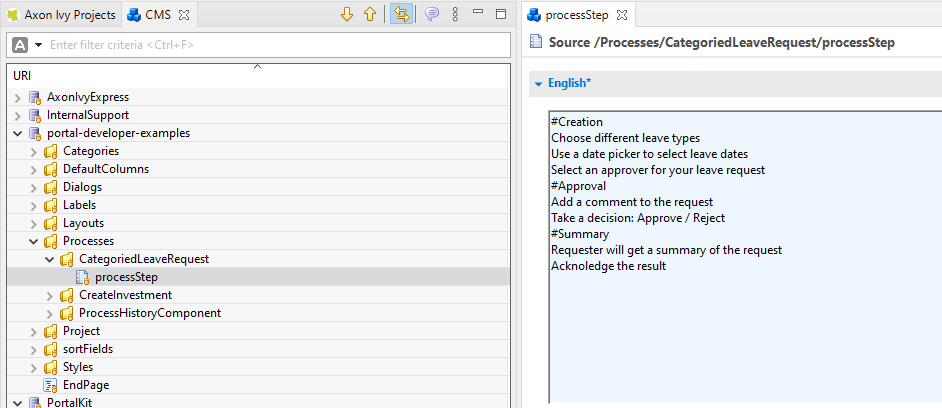This screenshot has height=408, width=942.
Task: Open the filter type dropdown arrow
Action: pyautogui.click(x=38, y=46)
